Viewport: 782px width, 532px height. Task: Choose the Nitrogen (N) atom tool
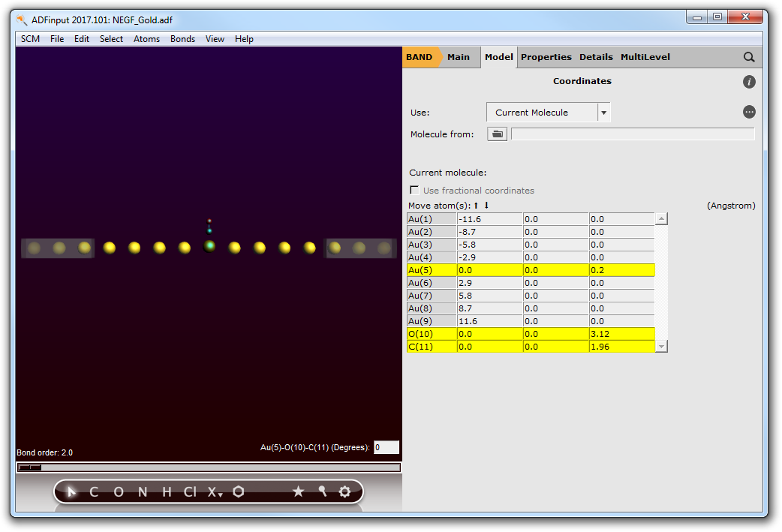[x=143, y=492]
